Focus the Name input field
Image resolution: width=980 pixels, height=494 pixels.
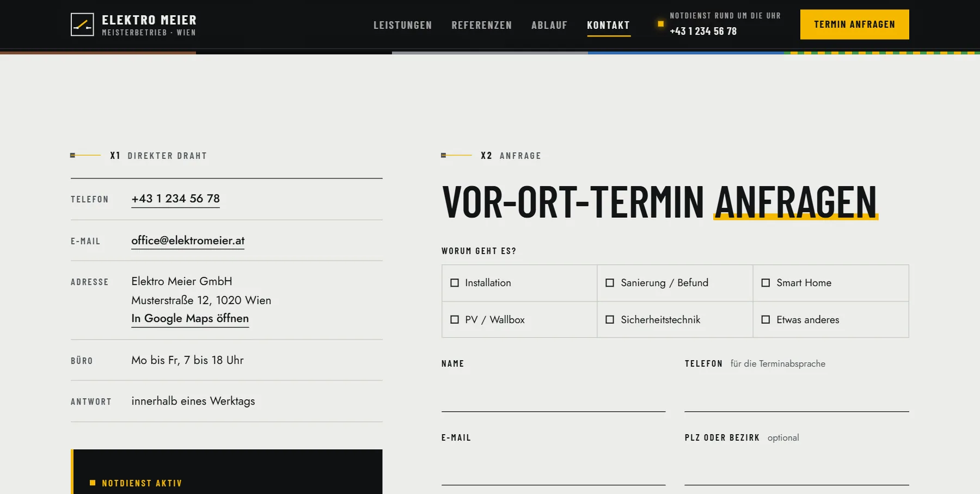click(553, 394)
